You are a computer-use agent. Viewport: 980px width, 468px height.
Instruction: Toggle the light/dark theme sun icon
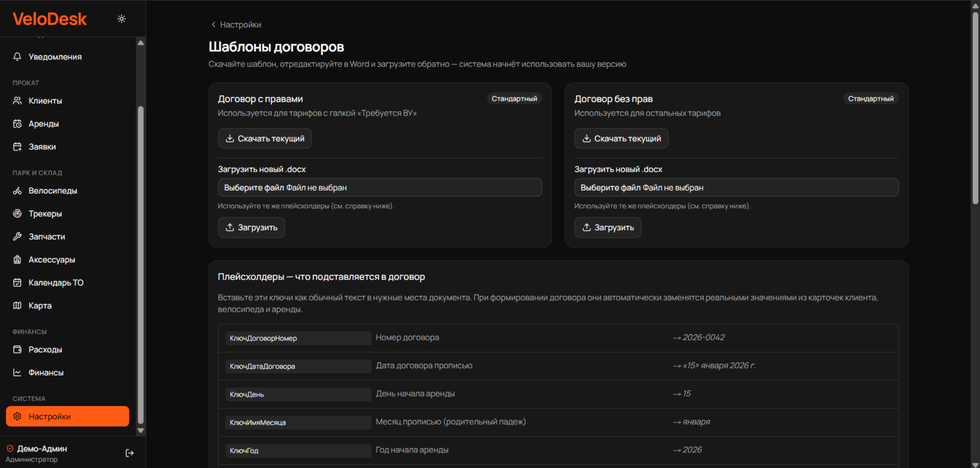coord(121,19)
